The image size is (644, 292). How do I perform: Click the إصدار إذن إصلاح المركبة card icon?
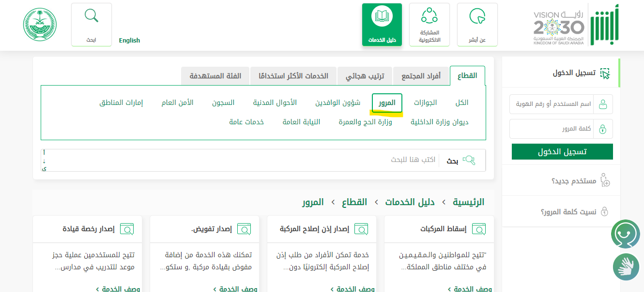pos(361,229)
